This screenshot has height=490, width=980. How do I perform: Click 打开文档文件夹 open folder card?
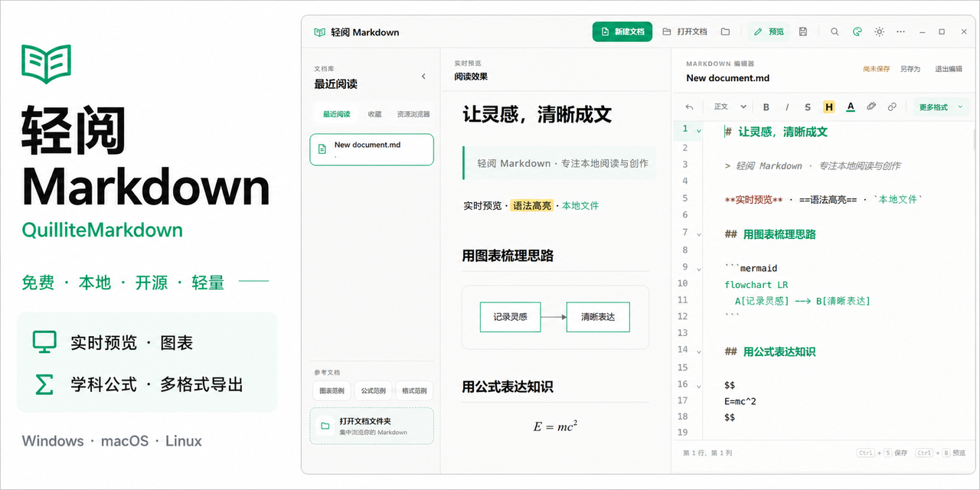[x=371, y=426]
